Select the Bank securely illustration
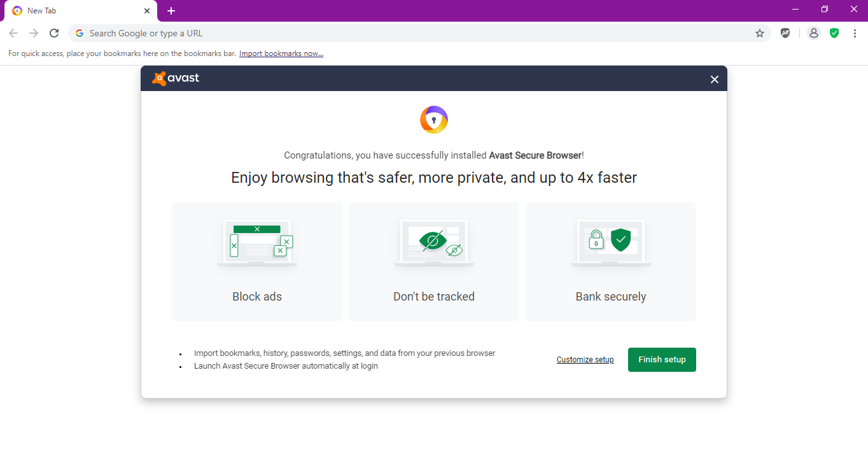The width and height of the screenshot is (868, 461). [610, 242]
